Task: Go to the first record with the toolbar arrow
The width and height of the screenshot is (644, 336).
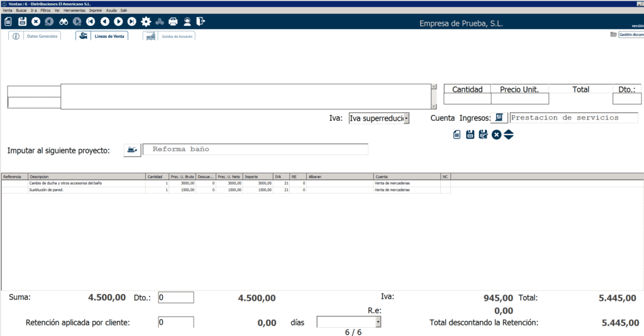Action: click(x=91, y=22)
